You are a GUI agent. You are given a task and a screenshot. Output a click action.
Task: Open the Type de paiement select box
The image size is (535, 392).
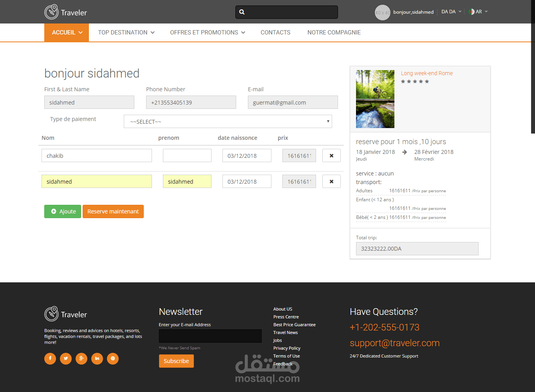[228, 121]
